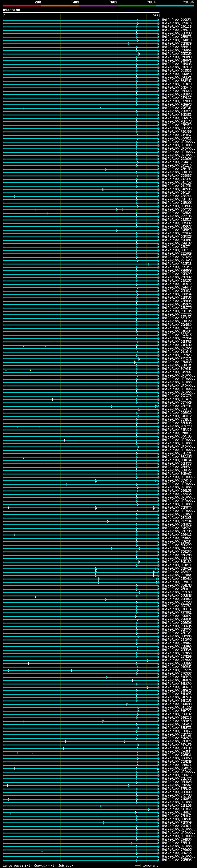This screenshot has width=197, height=868.
Task: Select hit label UniRef100_A9TWR1
Action: [x=176, y=612]
